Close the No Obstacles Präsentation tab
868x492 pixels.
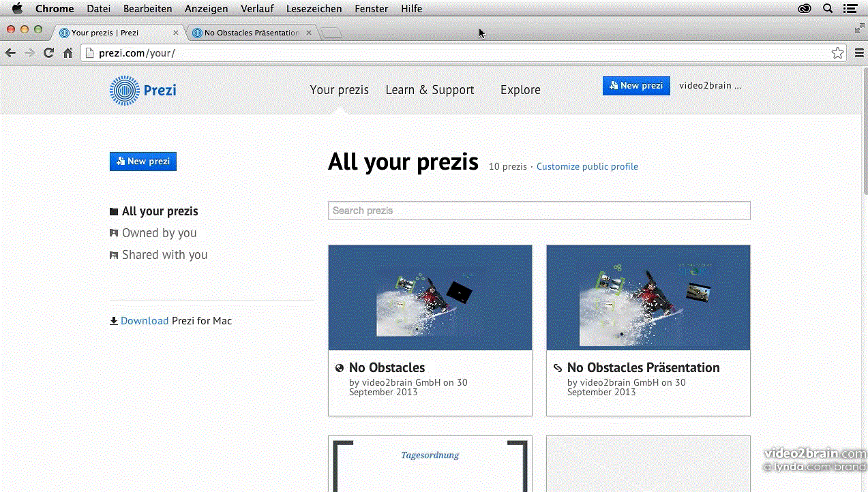pyautogui.click(x=309, y=33)
